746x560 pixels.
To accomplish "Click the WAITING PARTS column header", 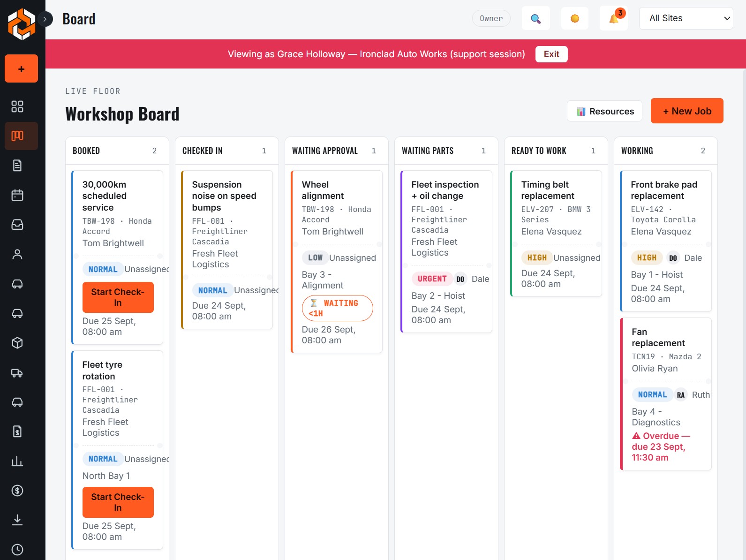I will tap(446, 151).
